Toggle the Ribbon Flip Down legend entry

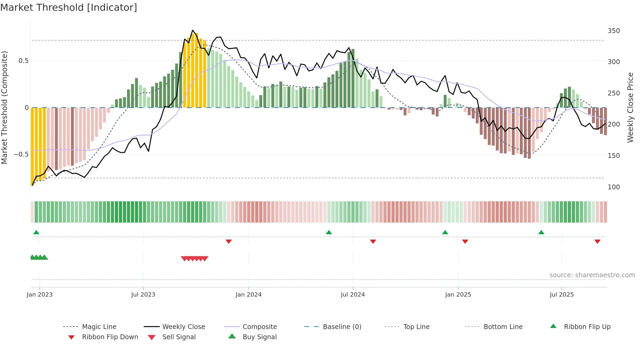pyautogui.click(x=103, y=337)
